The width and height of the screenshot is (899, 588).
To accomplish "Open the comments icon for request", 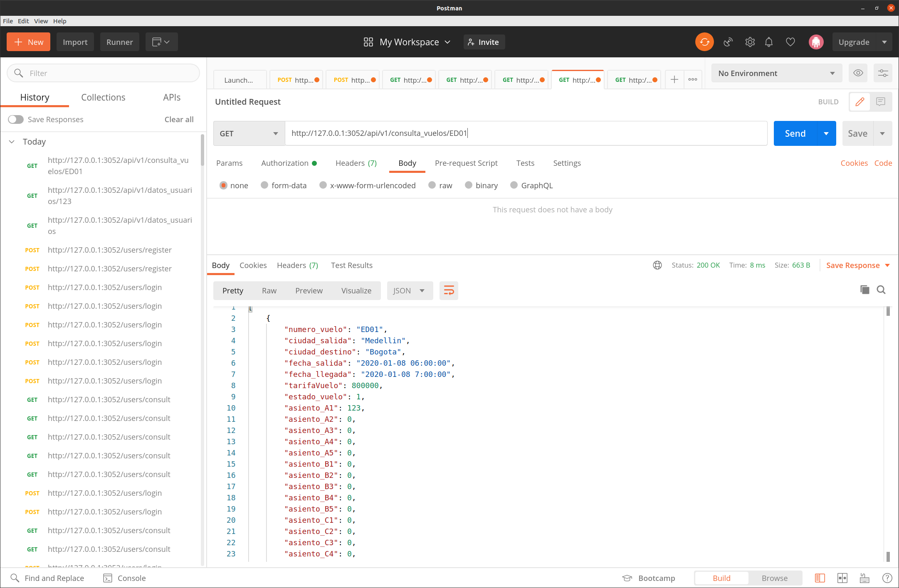I will 881,102.
